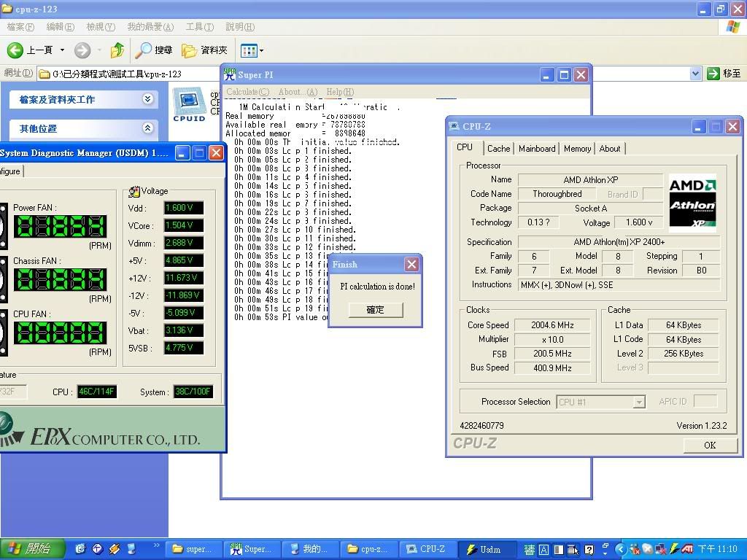Expand the Other Places panel
This screenshot has width=747, height=560.
click(x=147, y=128)
